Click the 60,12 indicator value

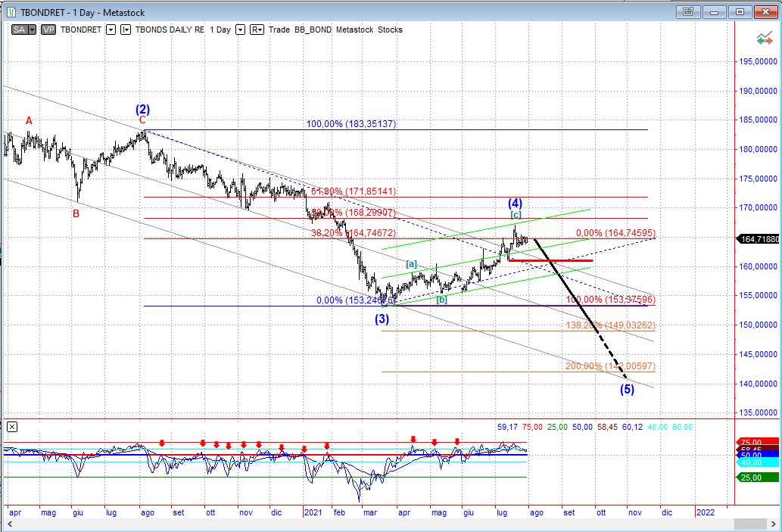(x=632, y=428)
